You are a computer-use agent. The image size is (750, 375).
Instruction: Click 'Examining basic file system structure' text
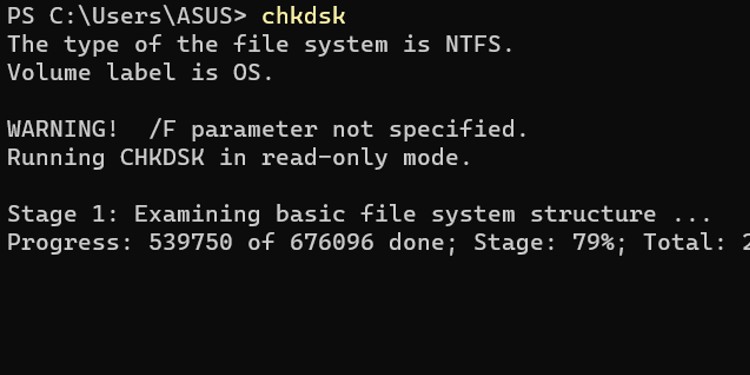tap(395, 214)
